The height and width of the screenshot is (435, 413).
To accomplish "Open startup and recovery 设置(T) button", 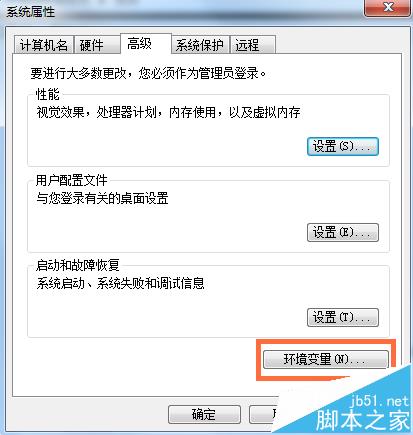I will pos(343,317).
